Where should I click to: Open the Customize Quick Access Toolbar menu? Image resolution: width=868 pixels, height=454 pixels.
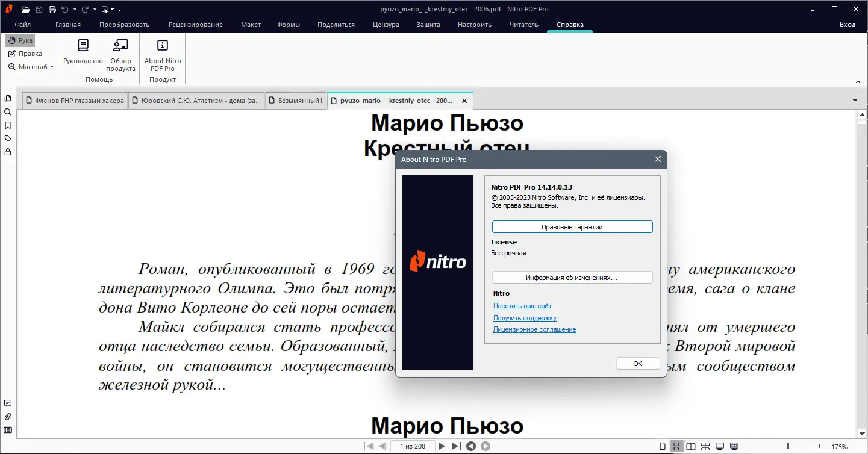(x=120, y=9)
